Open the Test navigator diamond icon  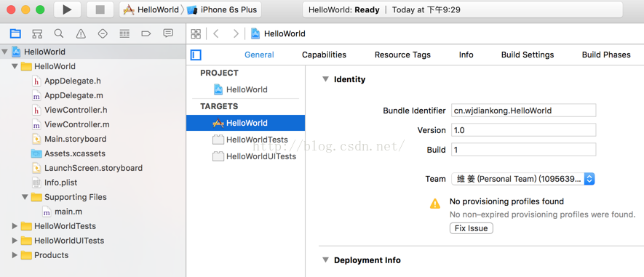click(103, 33)
